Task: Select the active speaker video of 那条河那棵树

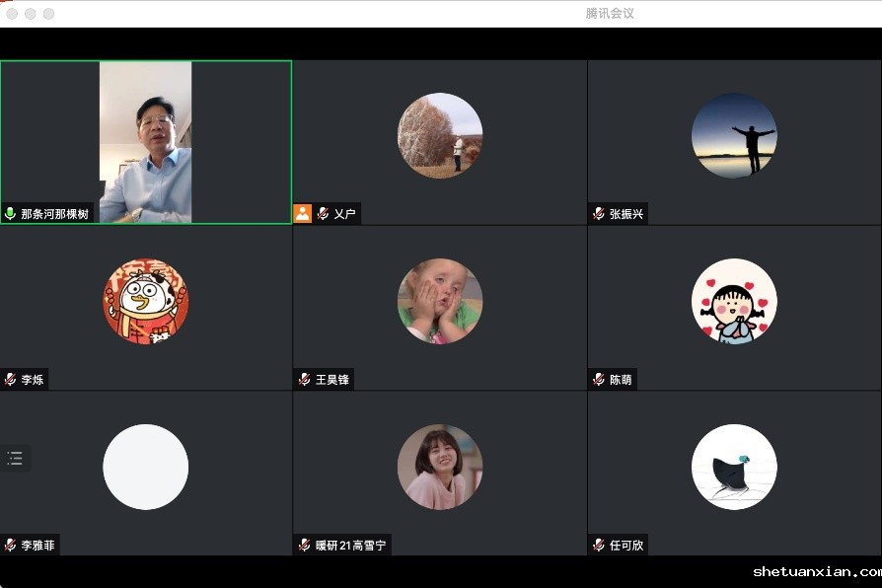Action: [x=145, y=141]
